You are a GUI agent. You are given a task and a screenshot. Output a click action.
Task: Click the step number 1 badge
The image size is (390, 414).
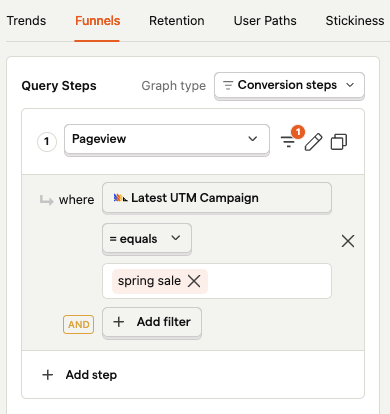point(47,142)
